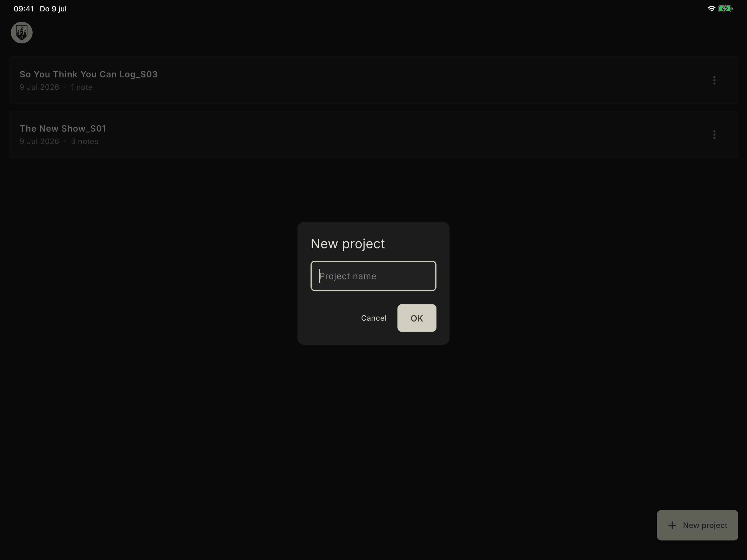Open options menu for So You Think You Can Log_S03

click(x=714, y=80)
